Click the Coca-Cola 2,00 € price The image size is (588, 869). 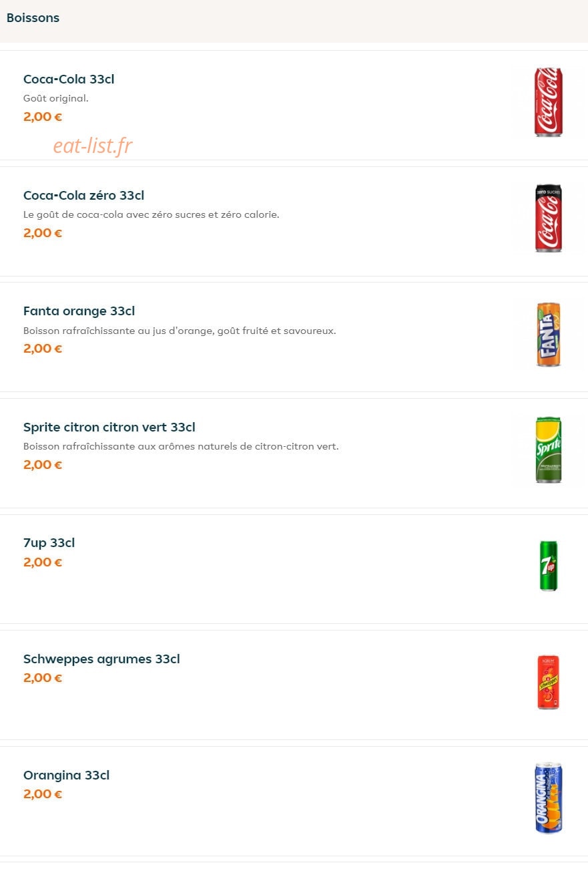(43, 116)
